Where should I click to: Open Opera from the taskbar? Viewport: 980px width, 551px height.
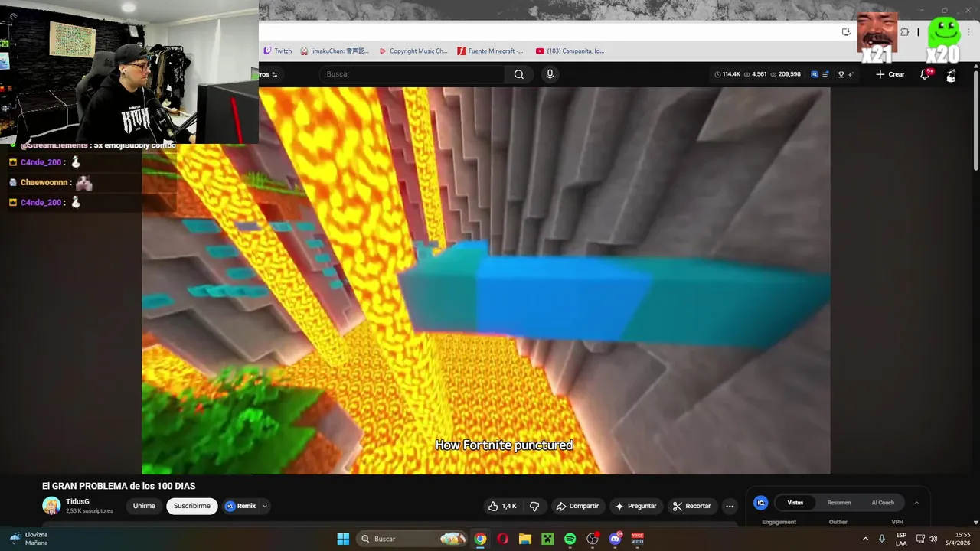pyautogui.click(x=502, y=539)
